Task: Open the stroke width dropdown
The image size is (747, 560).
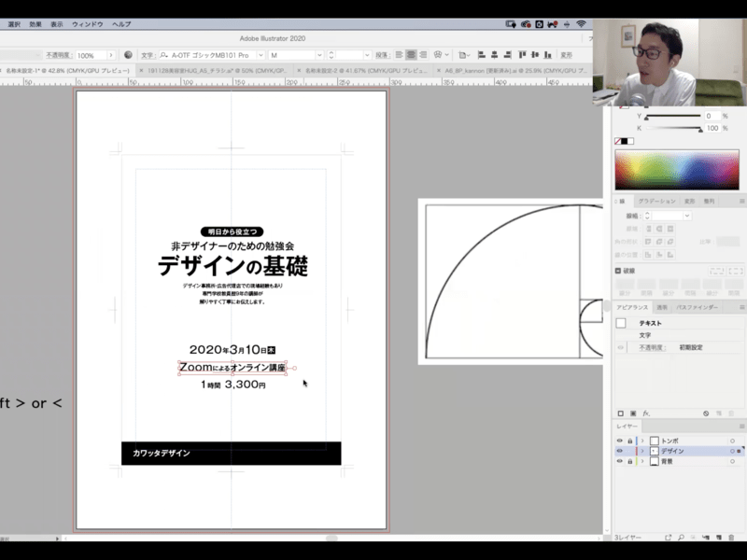Action: point(686,216)
